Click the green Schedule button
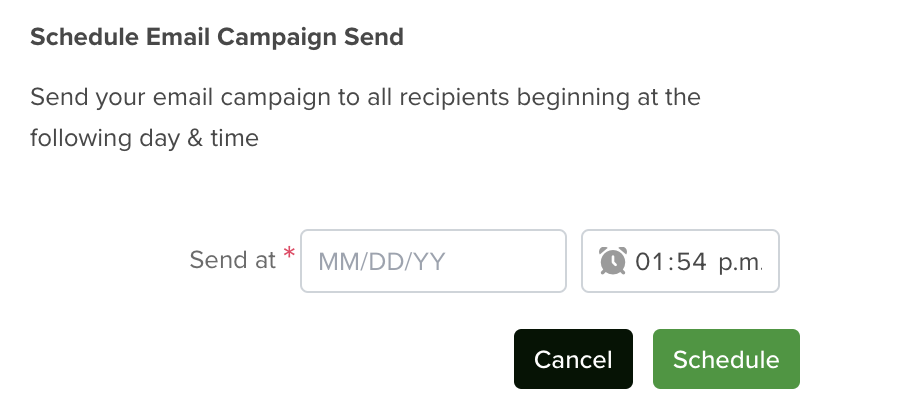Image resolution: width=898 pixels, height=408 pixels. [726, 359]
